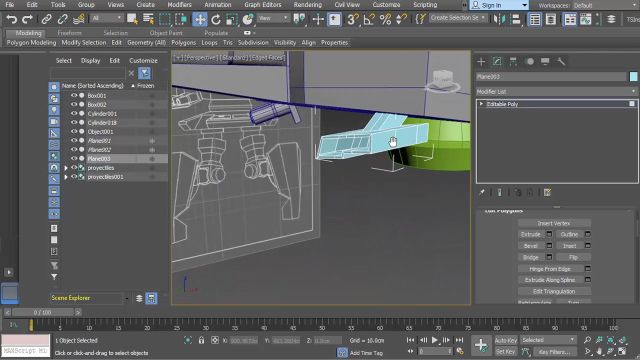
Task: Open the Modifiers menu
Action: [180, 5]
